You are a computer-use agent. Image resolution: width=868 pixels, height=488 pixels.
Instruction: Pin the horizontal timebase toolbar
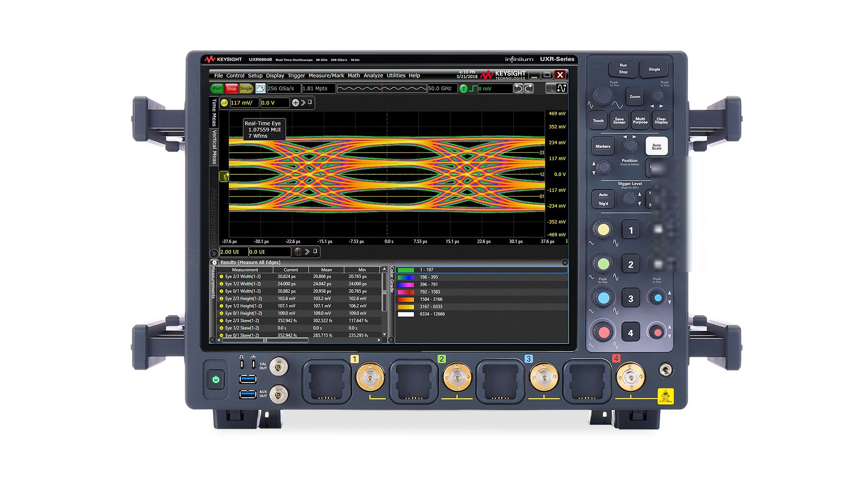pos(315,252)
